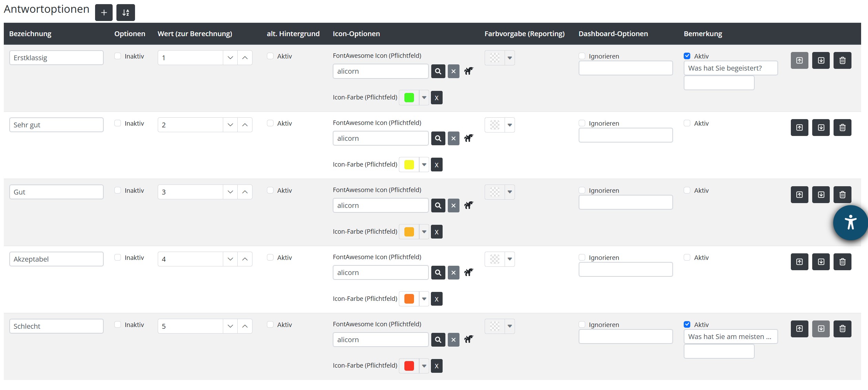Delete the Sehr gut row with trash
868x390 pixels.
(842, 128)
